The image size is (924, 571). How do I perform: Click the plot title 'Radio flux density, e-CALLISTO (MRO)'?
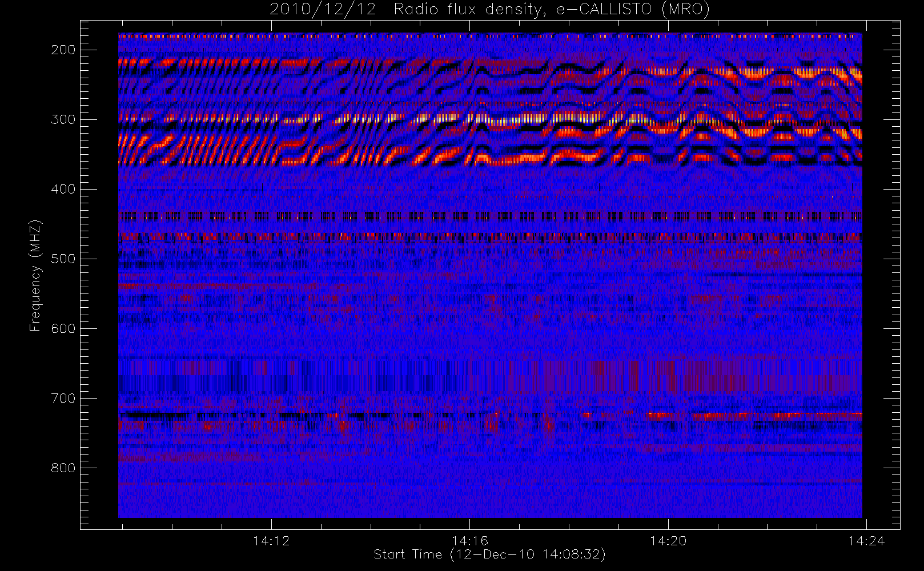coord(552,10)
